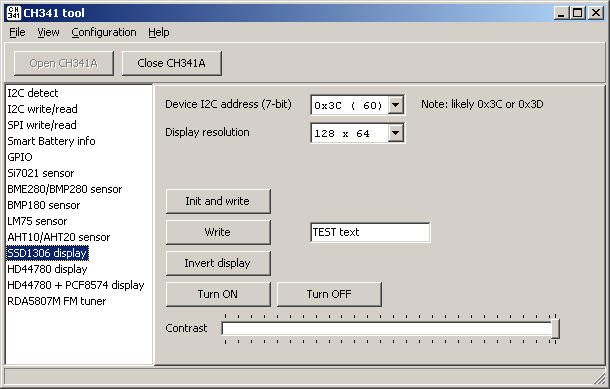The height and width of the screenshot is (389, 610).
Task: Select I2C detect in the list
Action: (x=33, y=93)
